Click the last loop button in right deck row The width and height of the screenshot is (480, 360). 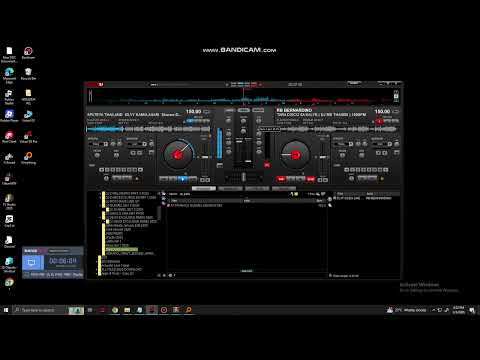386,170
